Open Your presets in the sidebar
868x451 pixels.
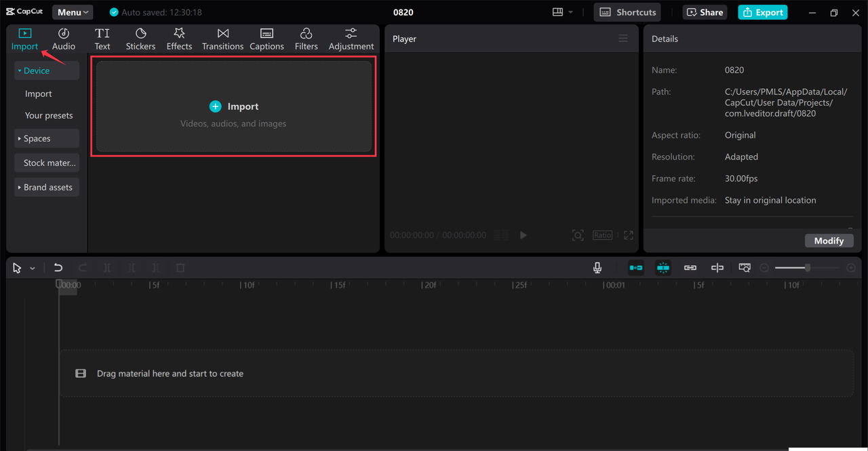pos(49,115)
